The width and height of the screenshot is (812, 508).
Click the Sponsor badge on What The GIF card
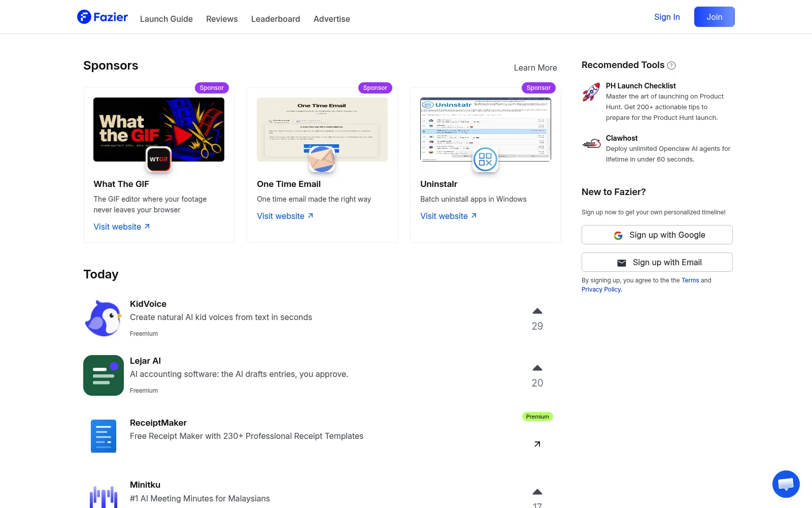click(212, 88)
